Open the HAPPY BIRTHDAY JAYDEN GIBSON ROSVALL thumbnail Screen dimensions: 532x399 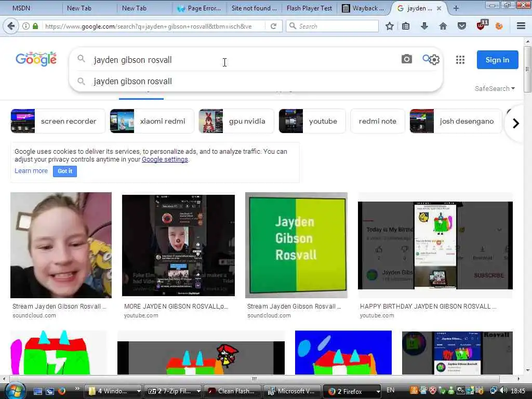[435, 245]
